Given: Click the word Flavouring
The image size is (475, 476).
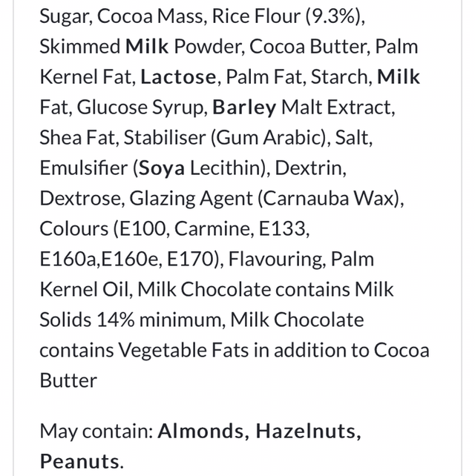Looking at the screenshot, I should point(276,260).
